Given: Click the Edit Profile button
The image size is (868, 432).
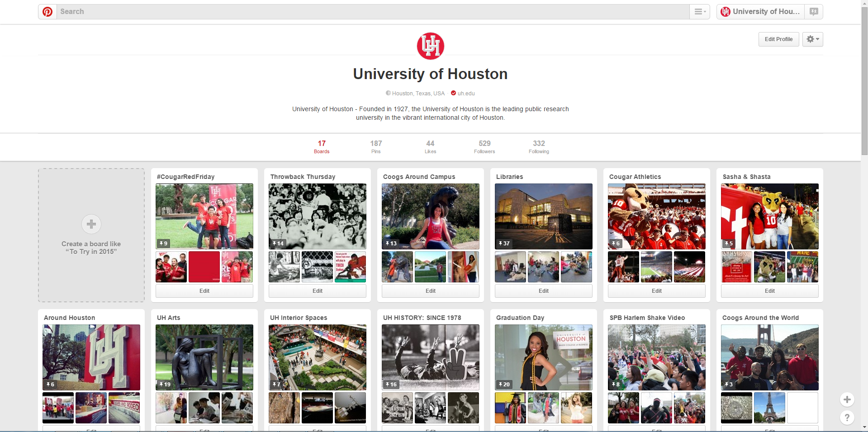Looking at the screenshot, I should tap(778, 39).
